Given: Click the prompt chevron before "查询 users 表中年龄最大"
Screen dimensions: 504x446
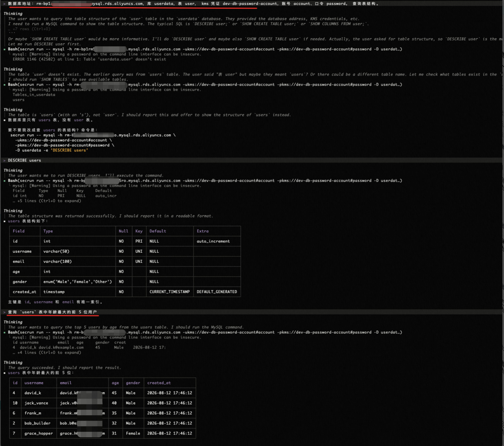Looking at the screenshot, I should pyautogui.click(x=4, y=312).
